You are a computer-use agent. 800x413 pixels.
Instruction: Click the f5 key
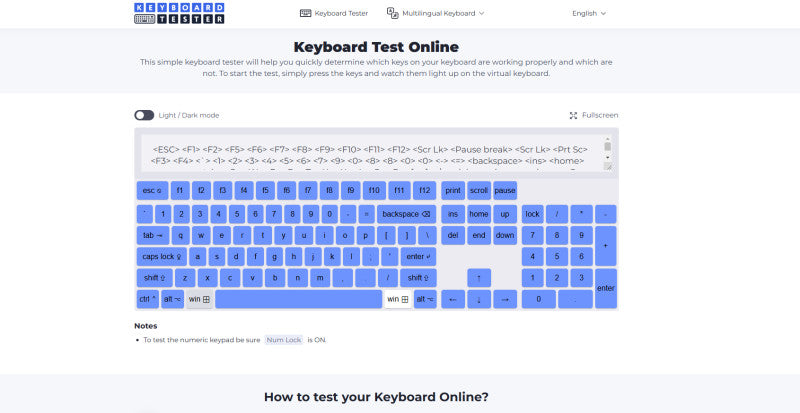265,190
